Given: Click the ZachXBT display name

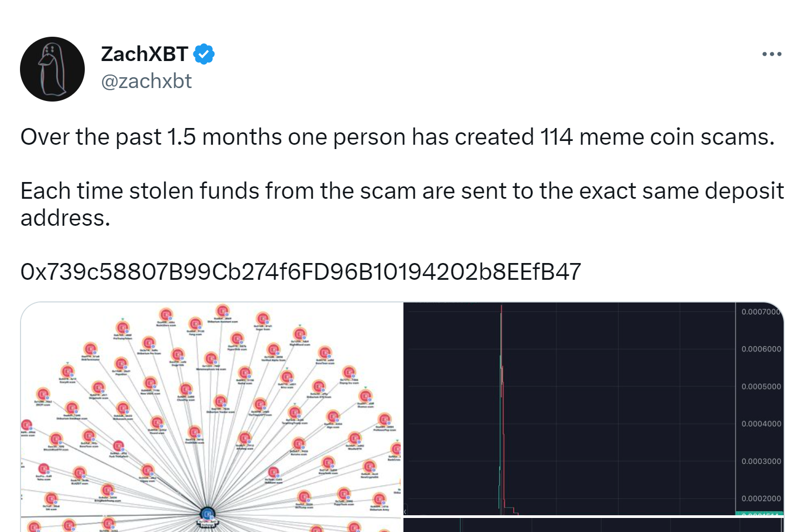Looking at the screenshot, I should [144, 54].
